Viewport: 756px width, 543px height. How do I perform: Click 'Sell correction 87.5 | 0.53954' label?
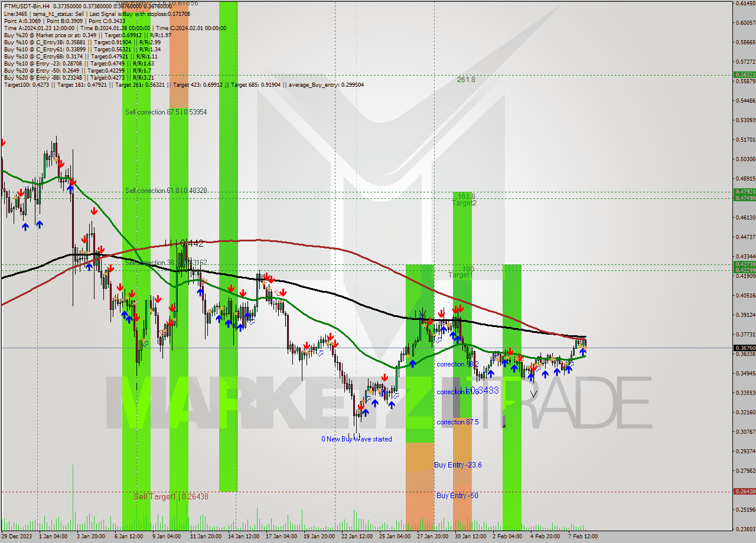pyautogui.click(x=166, y=112)
